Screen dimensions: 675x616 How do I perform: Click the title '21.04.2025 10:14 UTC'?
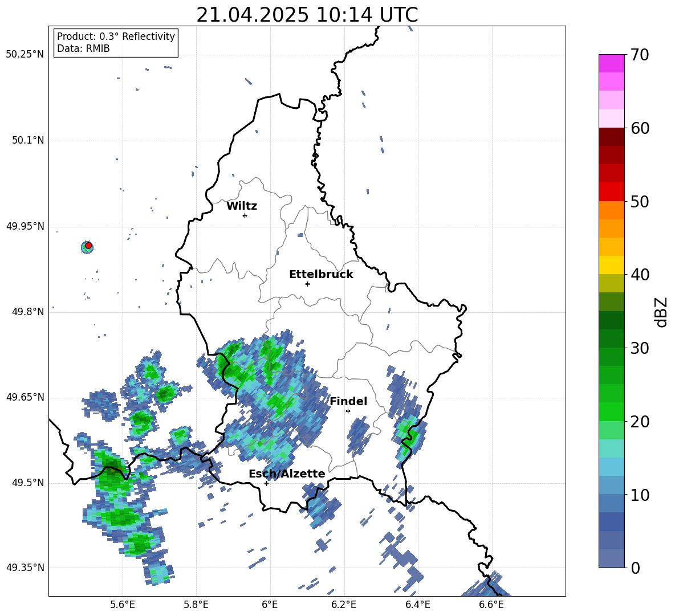(x=307, y=15)
